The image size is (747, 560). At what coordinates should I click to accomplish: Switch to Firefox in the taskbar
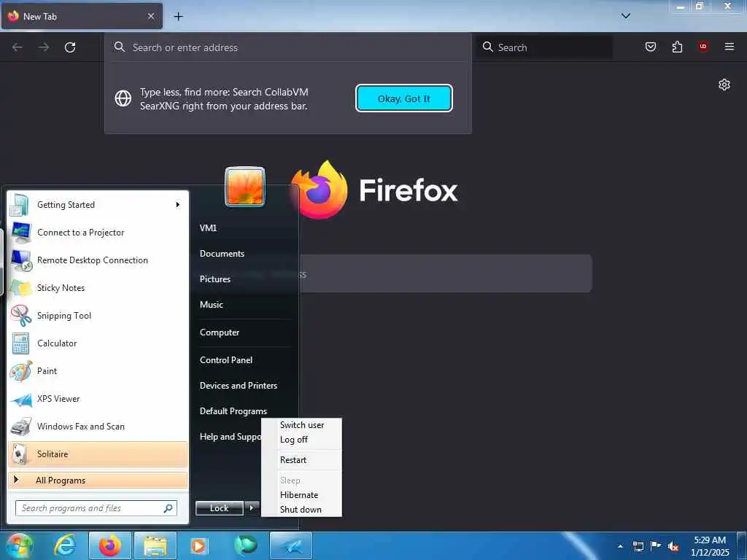click(x=110, y=545)
